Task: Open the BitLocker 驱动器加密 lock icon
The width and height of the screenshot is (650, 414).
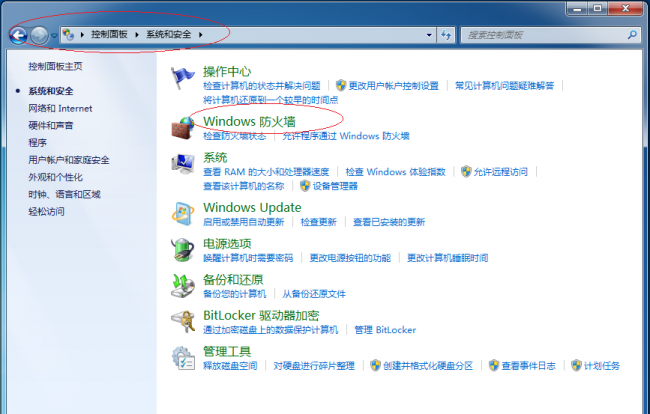Action: click(x=183, y=322)
